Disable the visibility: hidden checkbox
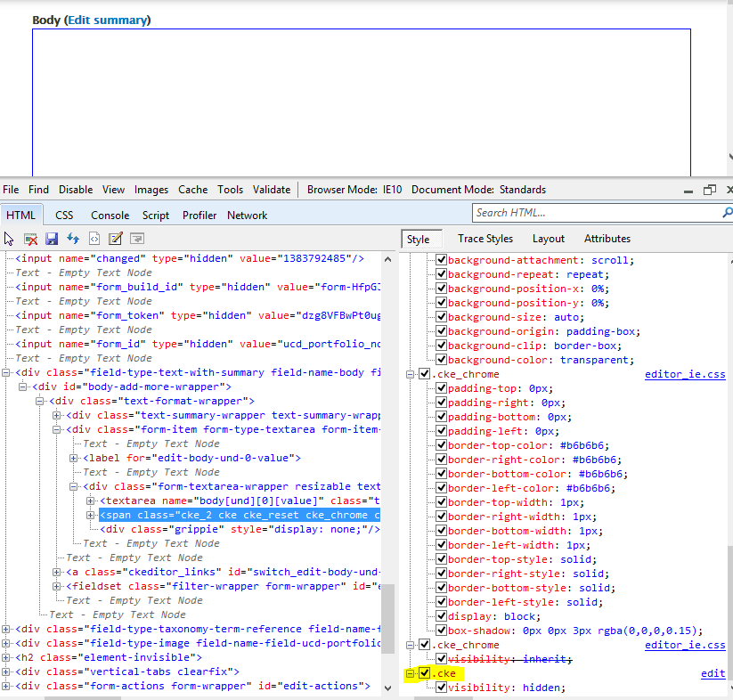The width and height of the screenshot is (733, 700). coord(441,688)
